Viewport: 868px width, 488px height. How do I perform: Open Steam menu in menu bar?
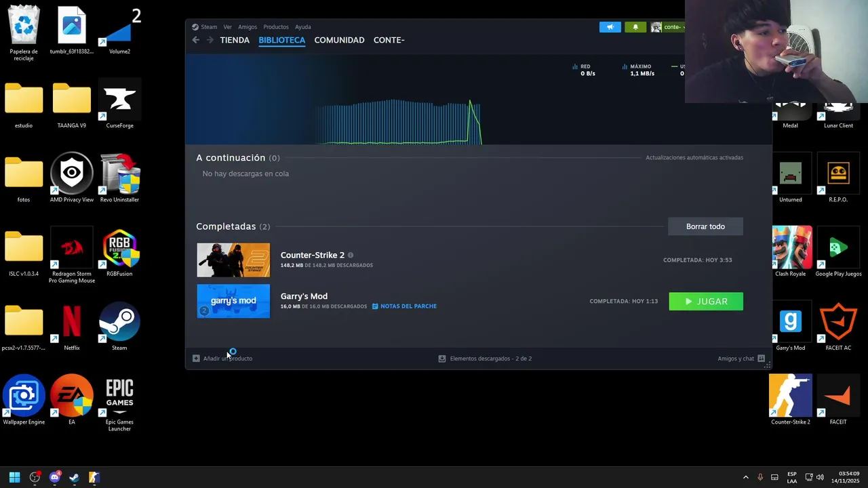click(x=204, y=27)
